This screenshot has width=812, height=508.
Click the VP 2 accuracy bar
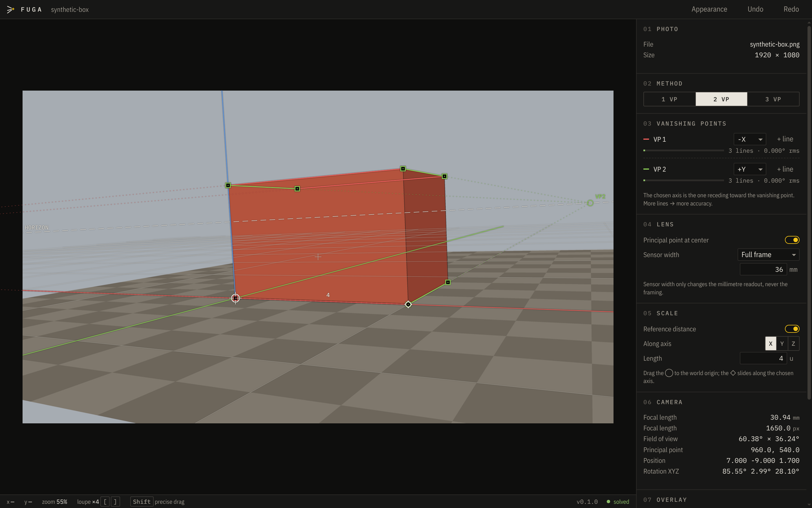[x=683, y=180]
